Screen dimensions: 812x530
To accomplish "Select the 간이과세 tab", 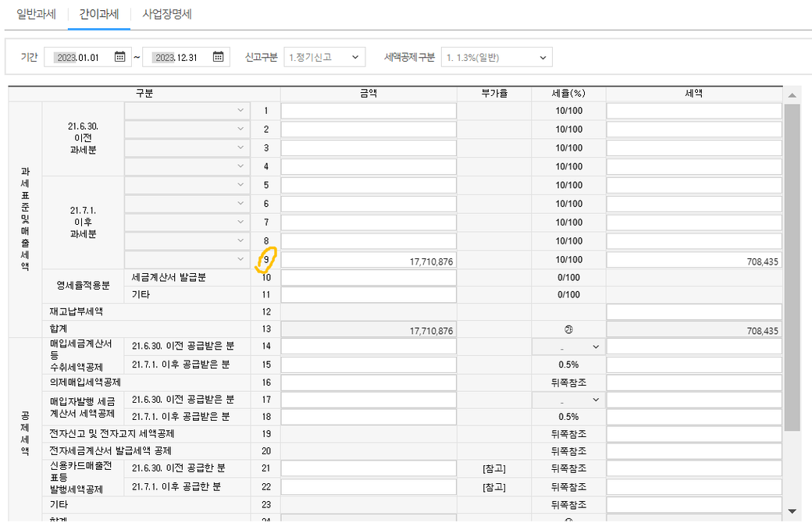I will point(99,14).
